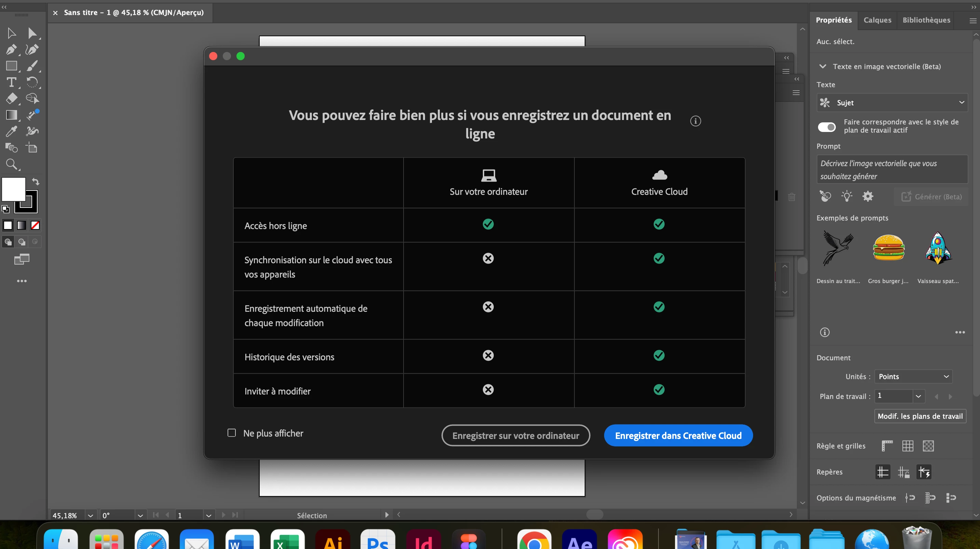Viewport: 980px width, 549px height.
Task: Open the Unités Points dropdown
Action: click(x=913, y=376)
